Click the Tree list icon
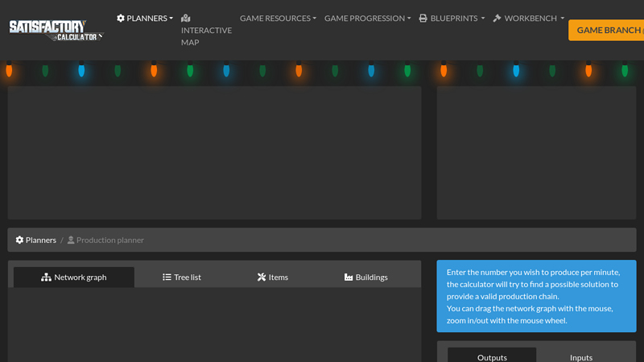 click(167, 277)
